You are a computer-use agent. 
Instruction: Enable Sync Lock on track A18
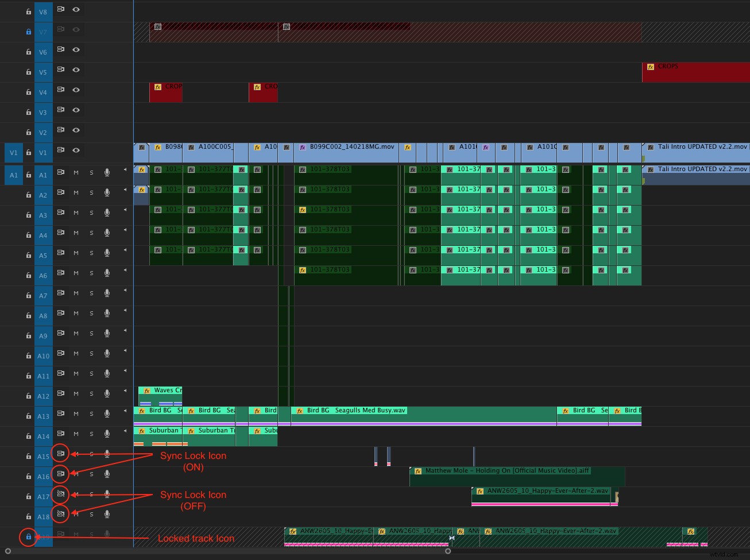point(61,514)
